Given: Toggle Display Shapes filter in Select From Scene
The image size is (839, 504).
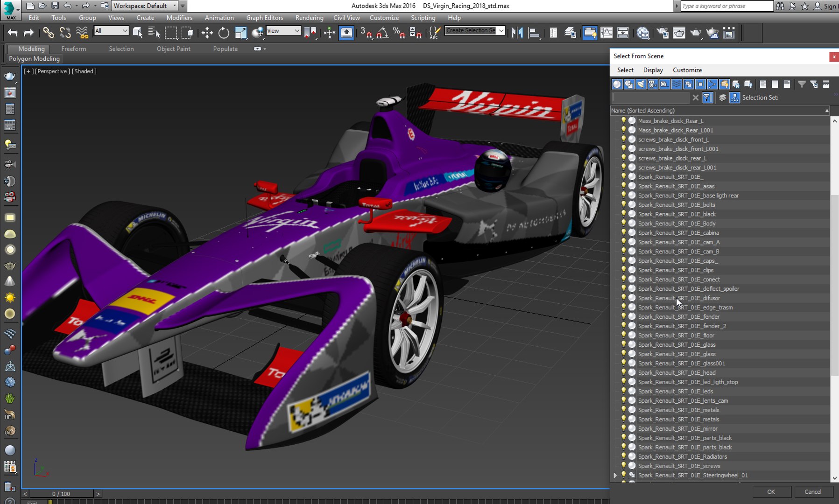Looking at the screenshot, I should (629, 84).
